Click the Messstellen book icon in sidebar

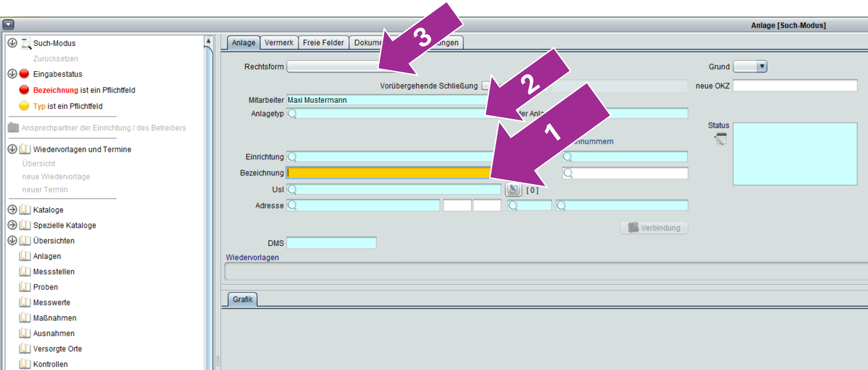(x=25, y=272)
